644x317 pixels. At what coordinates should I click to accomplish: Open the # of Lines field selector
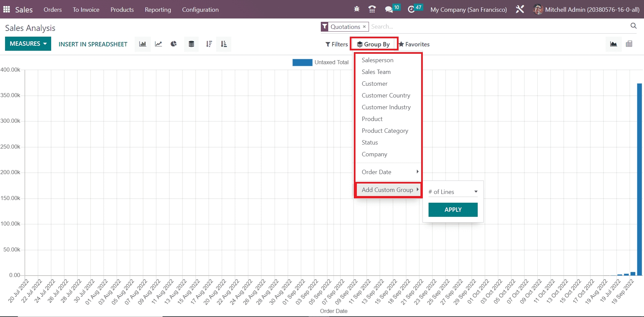pyautogui.click(x=452, y=192)
